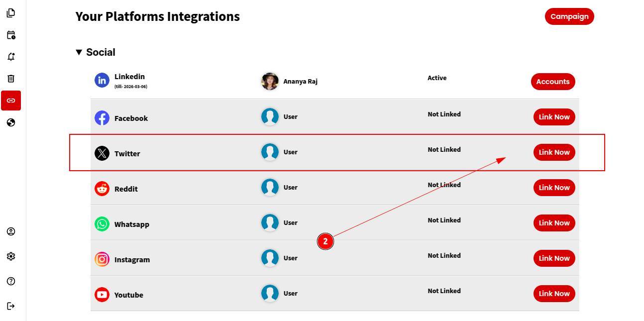Open the user profile sidebar icon
The height and width of the screenshot is (321, 644).
pos(11,231)
